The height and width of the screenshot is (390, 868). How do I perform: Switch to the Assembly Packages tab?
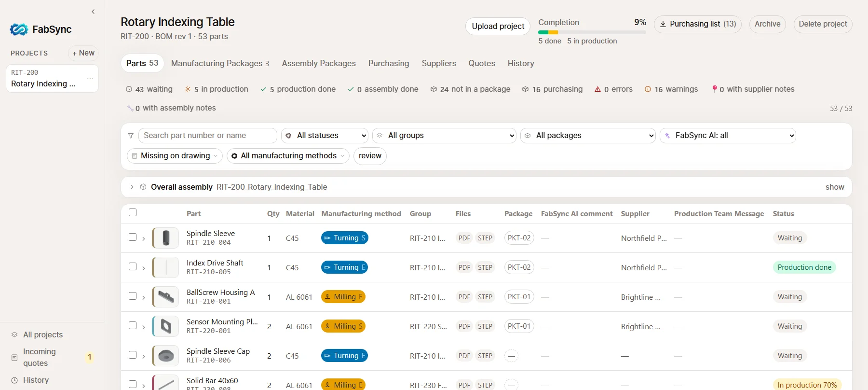pyautogui.click(x=319, y=63)
